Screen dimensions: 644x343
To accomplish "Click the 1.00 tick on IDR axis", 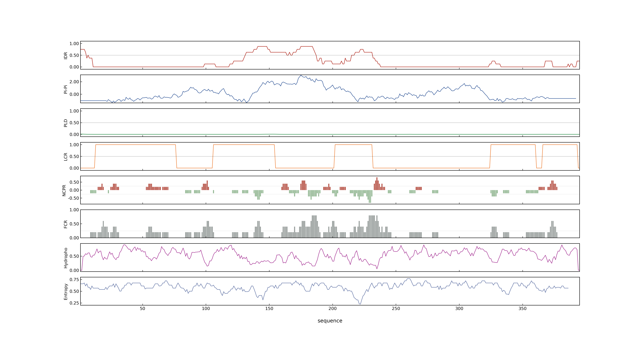I will point(74,44).
